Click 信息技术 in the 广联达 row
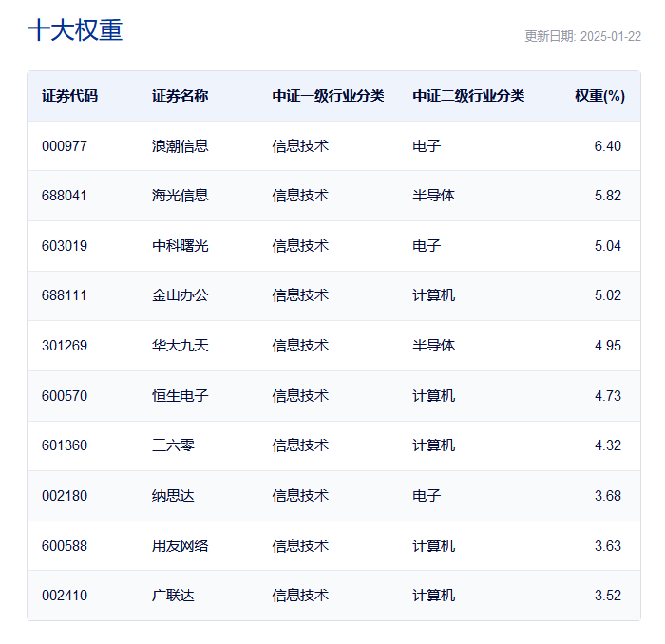Screen dimensions: 665x644 [x=300, y=596]
